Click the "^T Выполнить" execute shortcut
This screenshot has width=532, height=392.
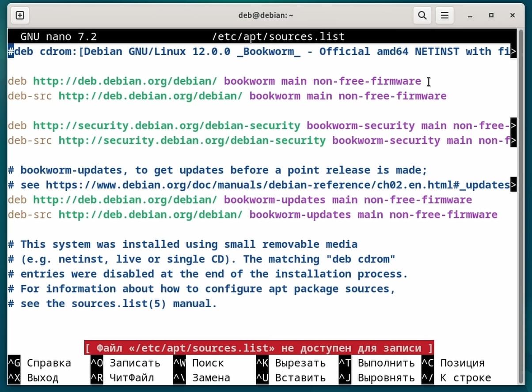(x=376, y=363)
